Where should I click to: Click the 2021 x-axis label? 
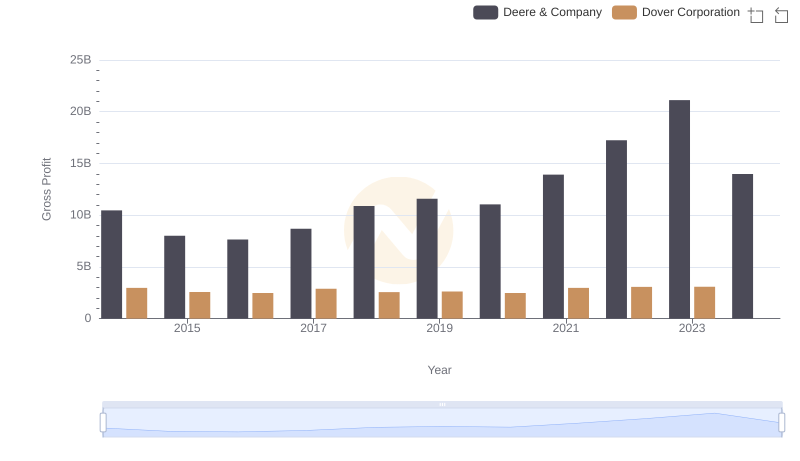tap(566, 328)
